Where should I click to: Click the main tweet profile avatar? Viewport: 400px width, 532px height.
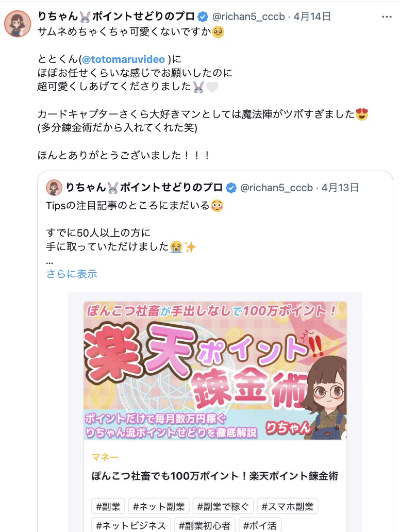tap(18, 24)
